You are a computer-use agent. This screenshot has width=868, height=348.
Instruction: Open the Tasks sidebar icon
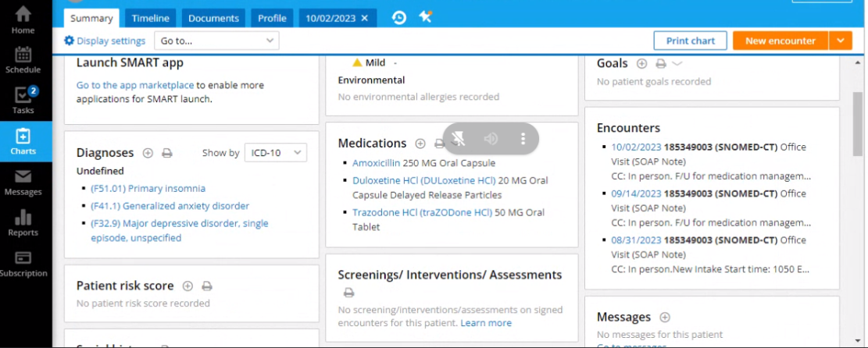pyautogui.click(x=23, y=99)
